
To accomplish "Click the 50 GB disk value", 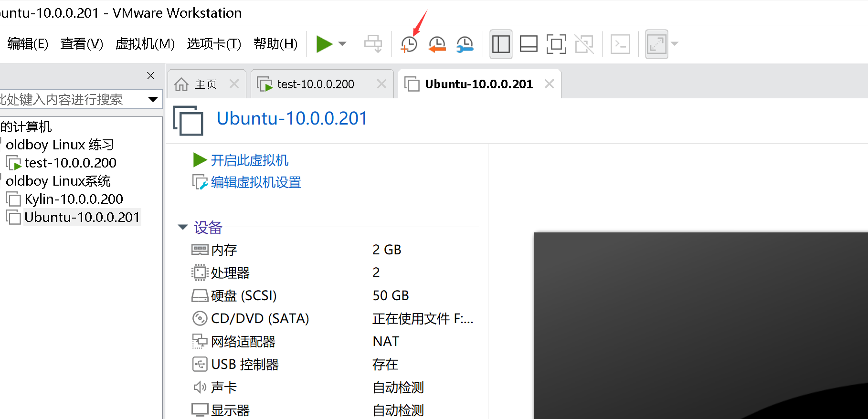I will 391,295.
